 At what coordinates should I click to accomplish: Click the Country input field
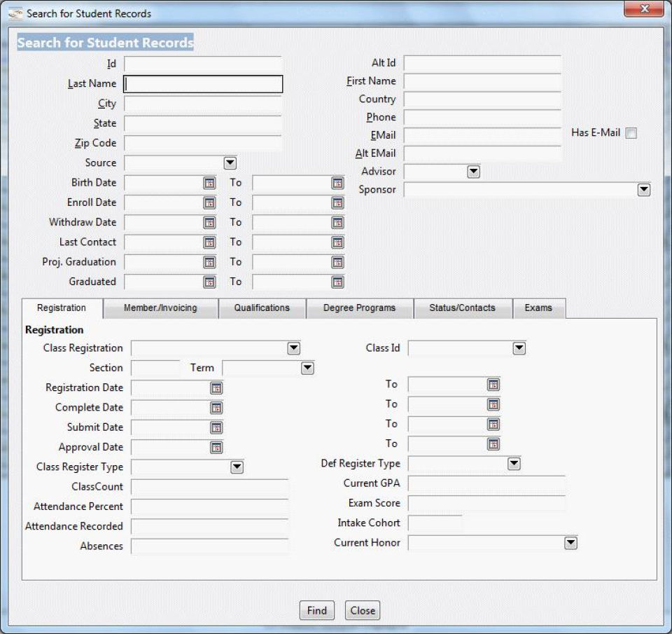coord(482,99)
